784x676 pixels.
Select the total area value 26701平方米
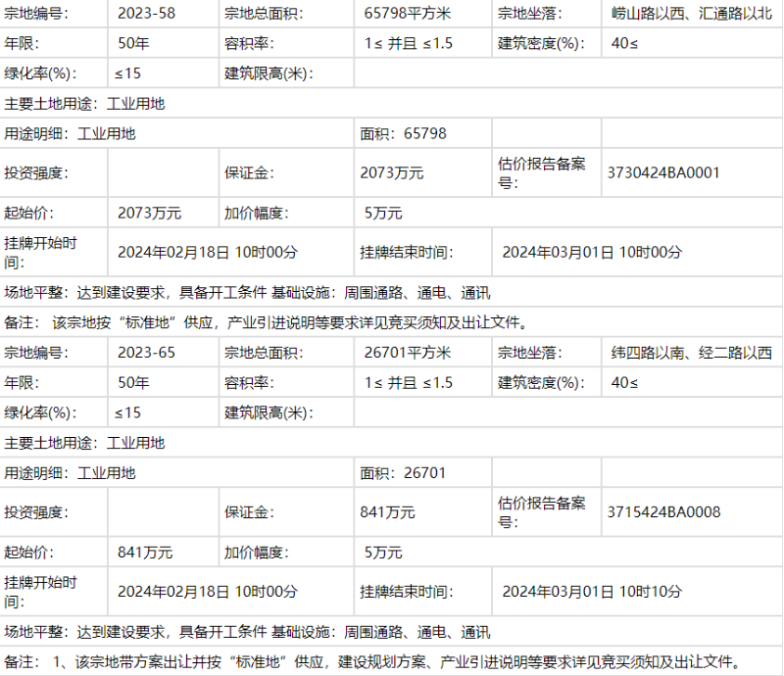point(408,353)
